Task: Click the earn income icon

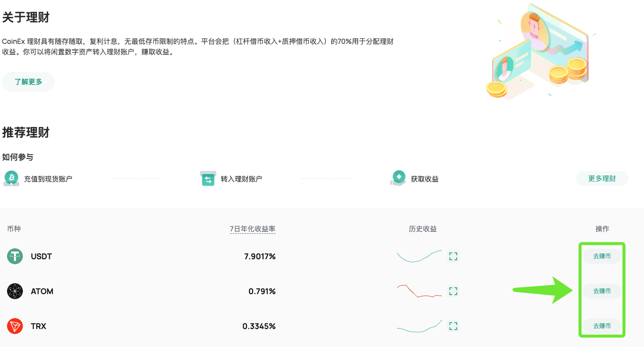Action: pos(398,178)
